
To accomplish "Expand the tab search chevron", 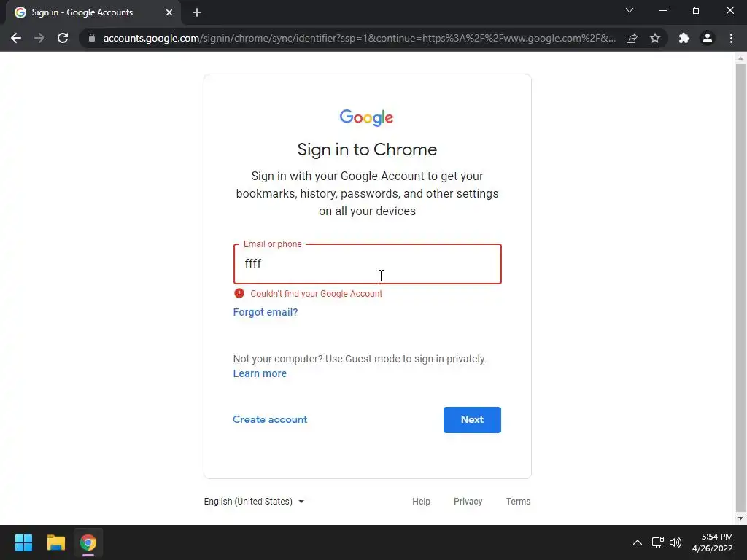I will point(630,10).
